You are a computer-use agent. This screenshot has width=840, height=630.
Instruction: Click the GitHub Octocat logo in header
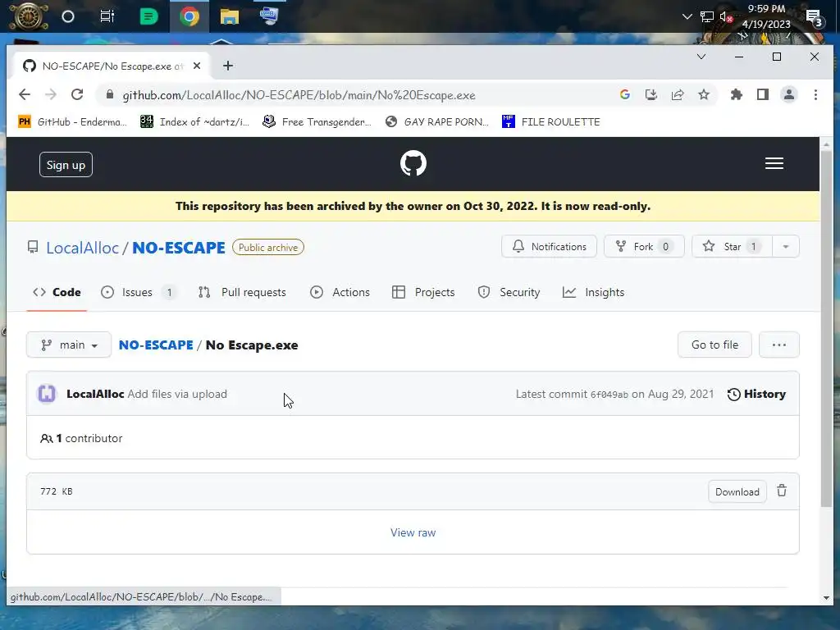tap(413, 163)
